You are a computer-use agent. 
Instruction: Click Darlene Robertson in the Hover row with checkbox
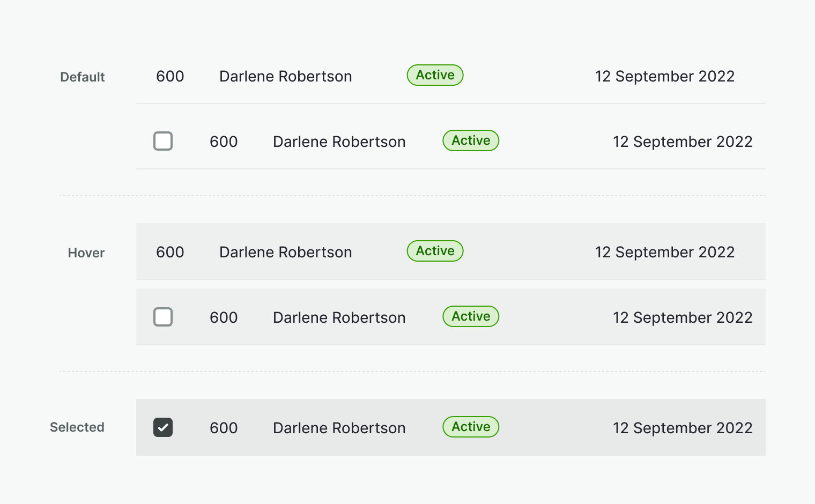pos(339,317)
